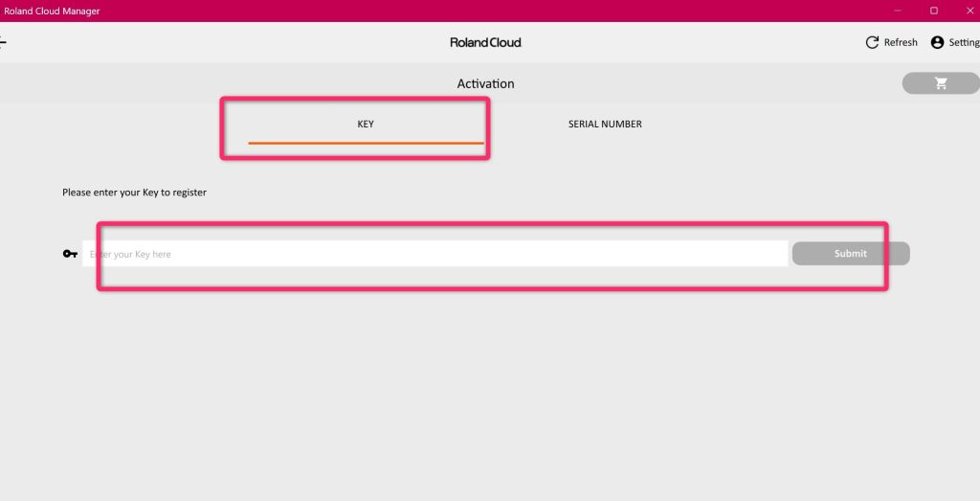Click the black key icon beside the input
This screenshot has height=501, width=980.
coord(70,254)
